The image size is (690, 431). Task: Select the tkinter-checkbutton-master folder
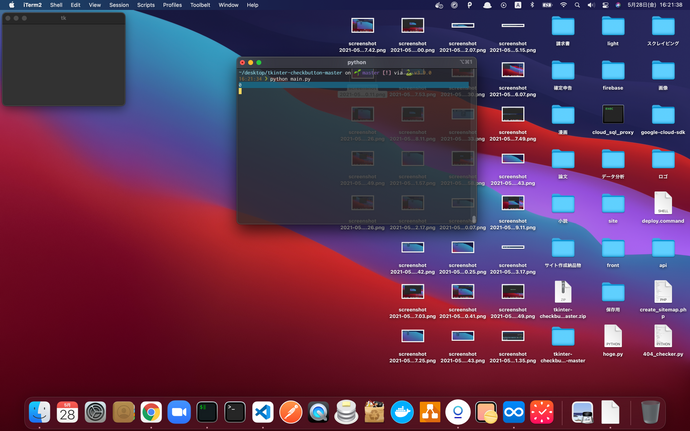click(563, 337)
